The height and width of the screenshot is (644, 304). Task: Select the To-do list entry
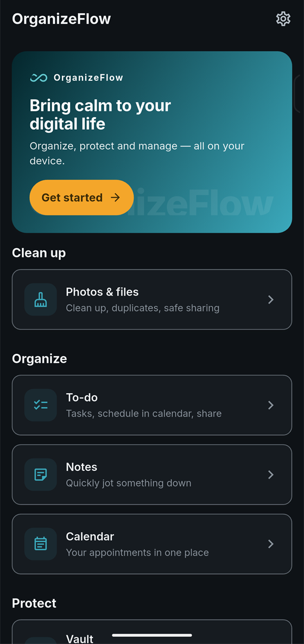(x=152, y=405)
